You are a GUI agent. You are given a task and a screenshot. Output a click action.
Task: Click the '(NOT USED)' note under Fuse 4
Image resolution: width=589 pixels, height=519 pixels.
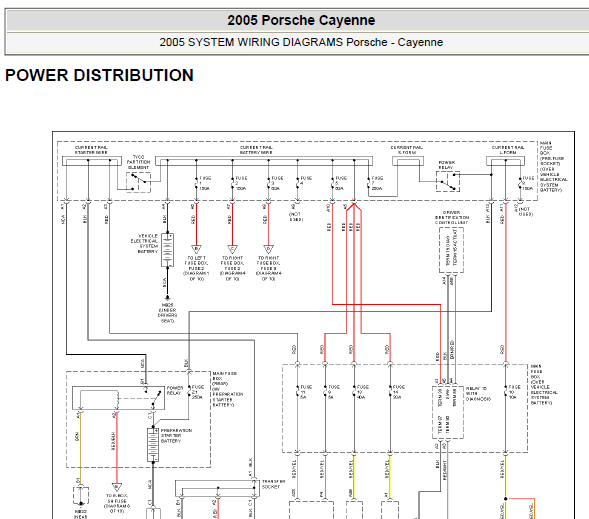(296, 217)
